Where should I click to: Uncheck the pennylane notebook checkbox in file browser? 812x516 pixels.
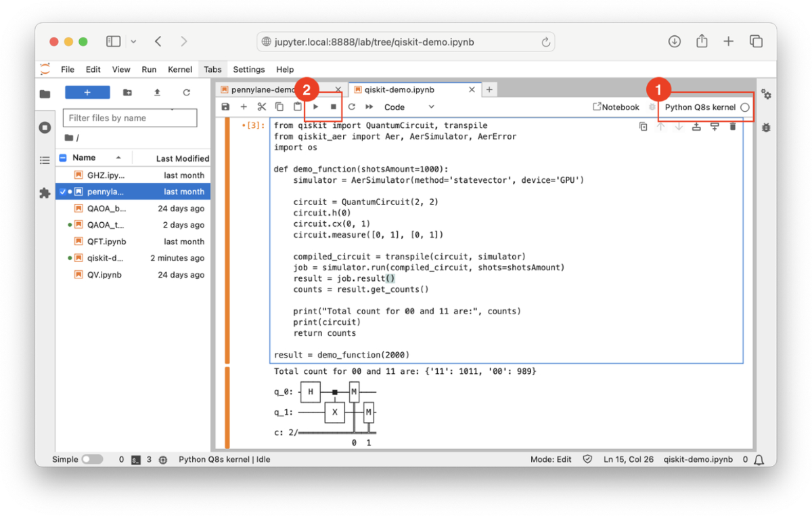click(64, 191)
